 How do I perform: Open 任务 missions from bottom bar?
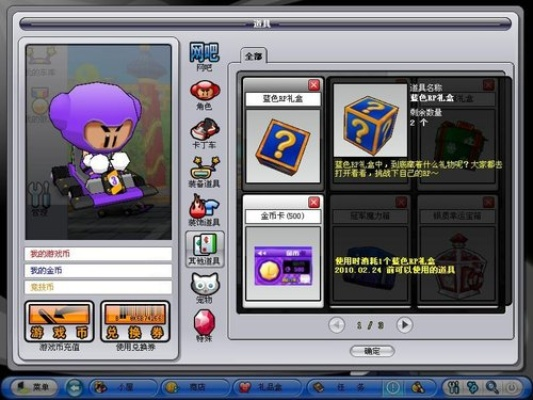343,387
